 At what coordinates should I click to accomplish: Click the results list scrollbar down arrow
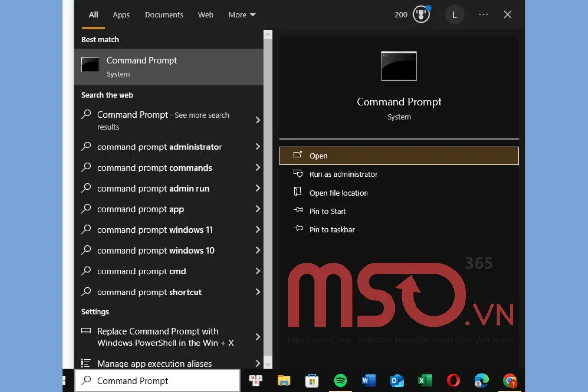268,364
